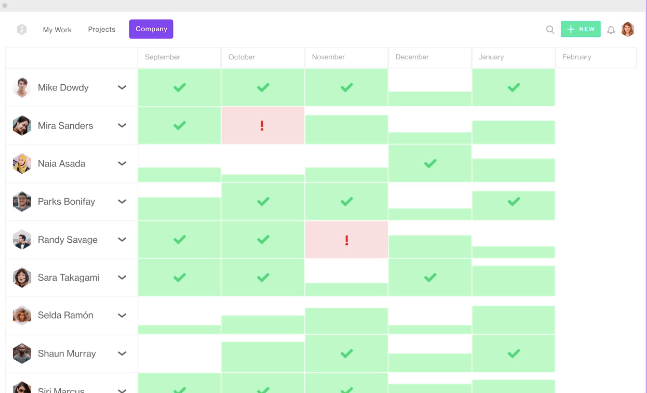Click Selda Ramón's November workload bar
Viewport: 647px width, 393px height.
347,321
